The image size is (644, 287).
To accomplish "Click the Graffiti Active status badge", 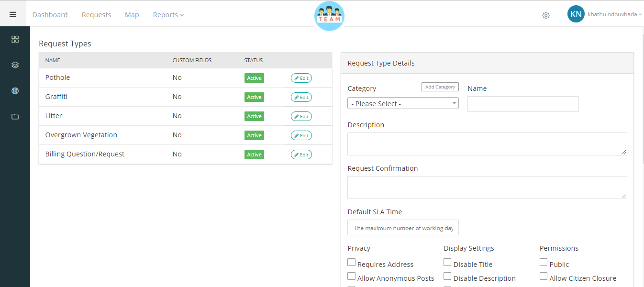I will (254, 97).
